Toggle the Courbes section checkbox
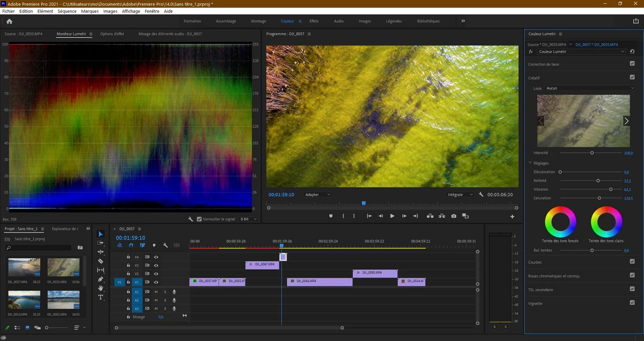The height and width of the screenshot is (341, 644). pos(632,262)
